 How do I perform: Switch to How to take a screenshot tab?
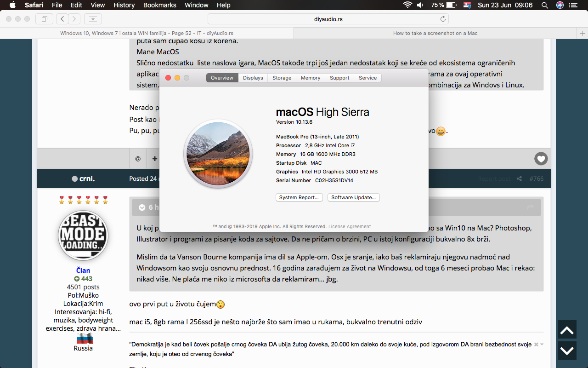point(435,33)
